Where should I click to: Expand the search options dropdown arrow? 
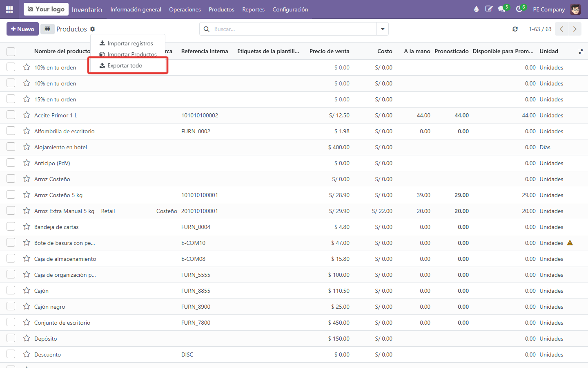pyautogui.click(x=383, y=29)
